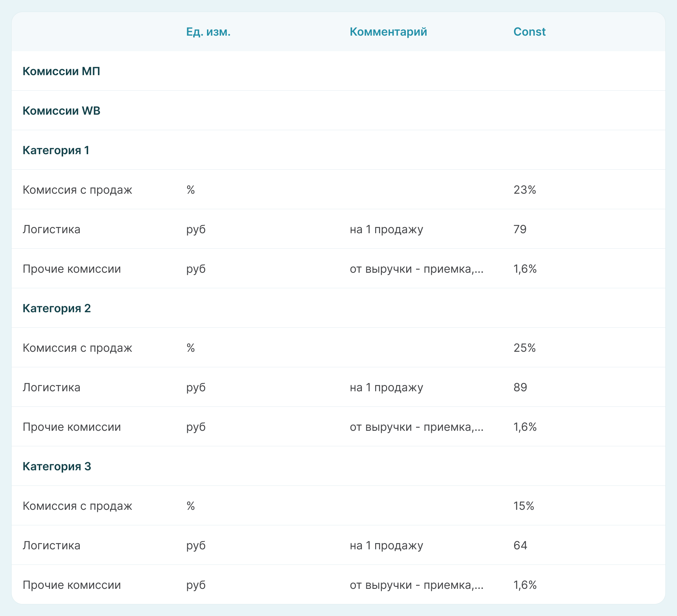
Task: Click the 25% commission value cell
Action: [525, 348]
